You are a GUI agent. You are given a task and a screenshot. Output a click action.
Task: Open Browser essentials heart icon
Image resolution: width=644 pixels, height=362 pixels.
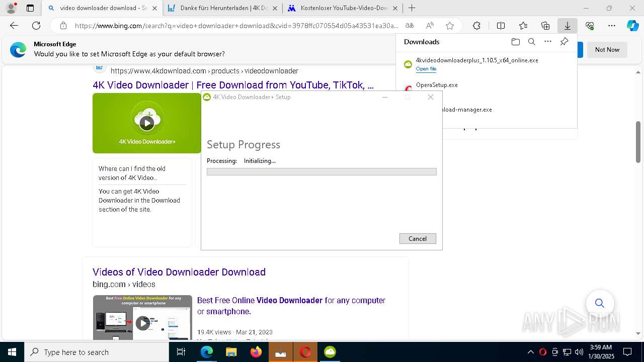point(590,26)
